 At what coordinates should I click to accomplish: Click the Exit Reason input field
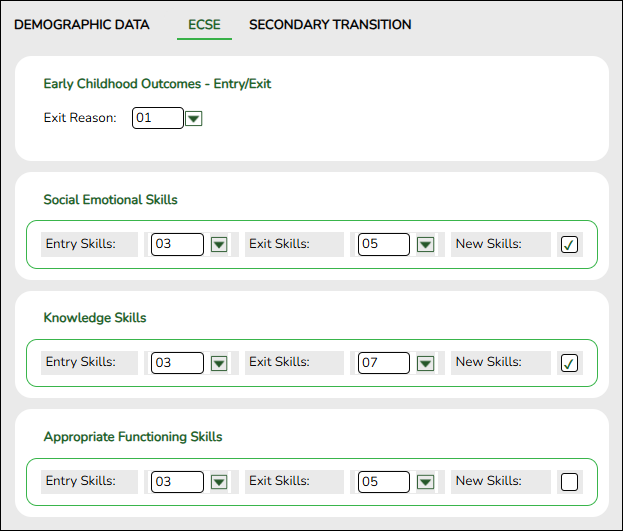coord(158,118)
